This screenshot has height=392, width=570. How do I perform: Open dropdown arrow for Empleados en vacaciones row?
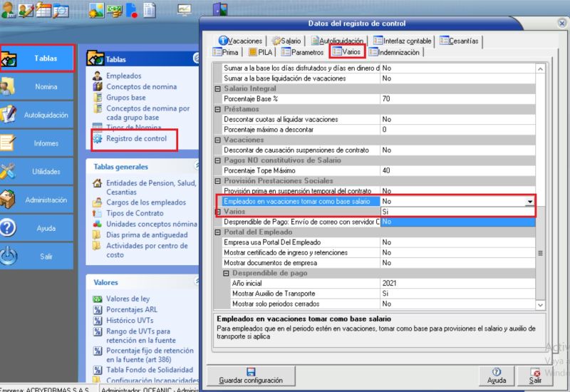[529, 202]
